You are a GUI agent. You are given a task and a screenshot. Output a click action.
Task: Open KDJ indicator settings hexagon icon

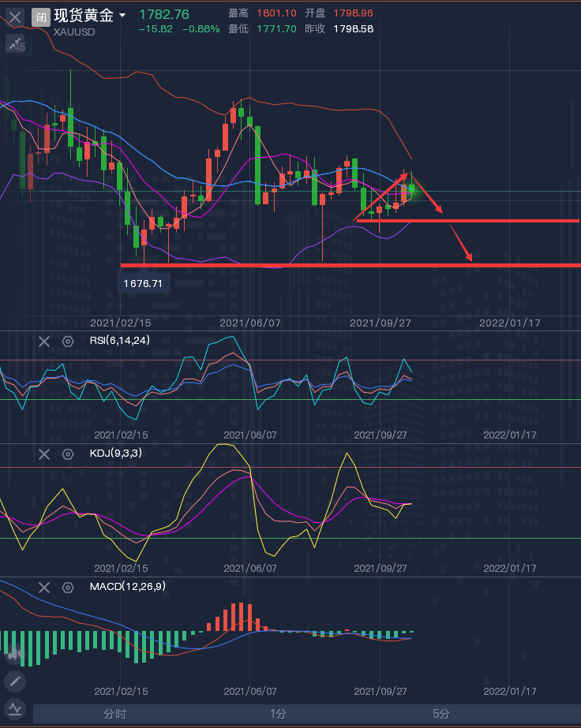[68, 454]
